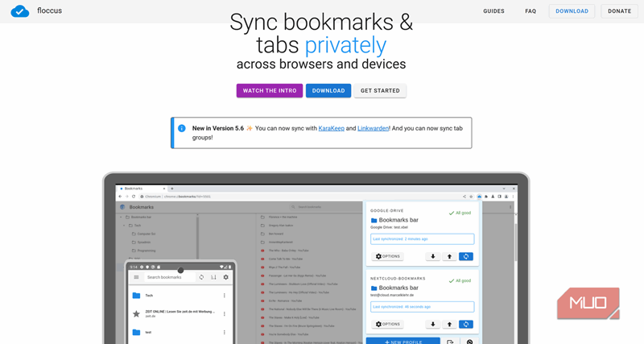Click the blue info icon in the version notice

[182, 128]
